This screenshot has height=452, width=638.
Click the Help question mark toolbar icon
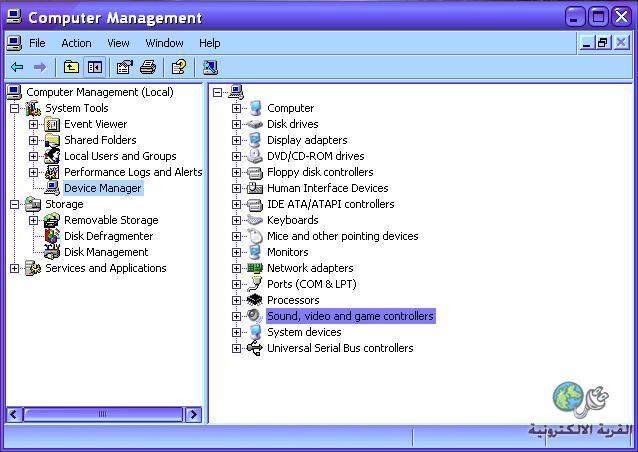pyautogui.click(x=179, y=67)
